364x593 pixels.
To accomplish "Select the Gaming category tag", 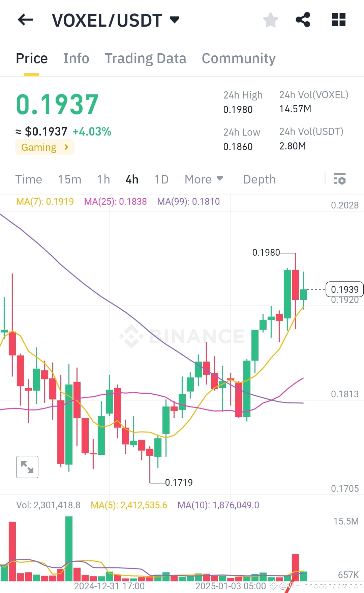I will (x=44, y=147).
